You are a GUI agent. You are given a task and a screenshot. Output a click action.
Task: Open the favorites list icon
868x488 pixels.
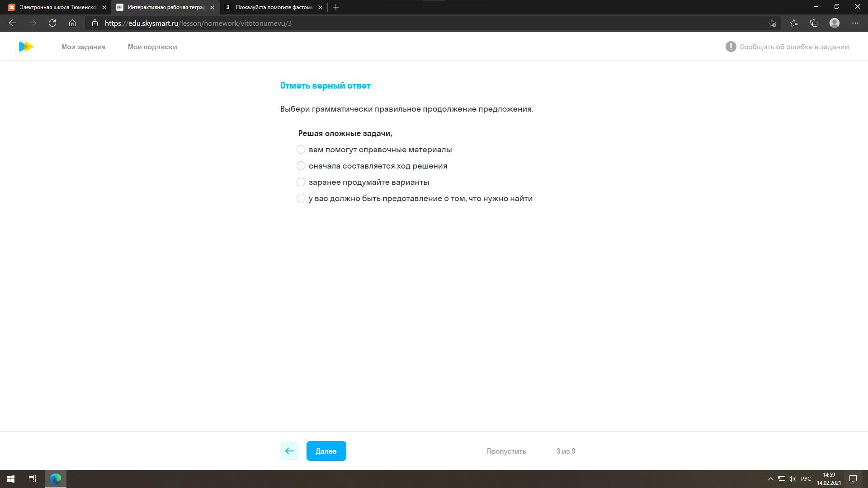click(794, 23)
